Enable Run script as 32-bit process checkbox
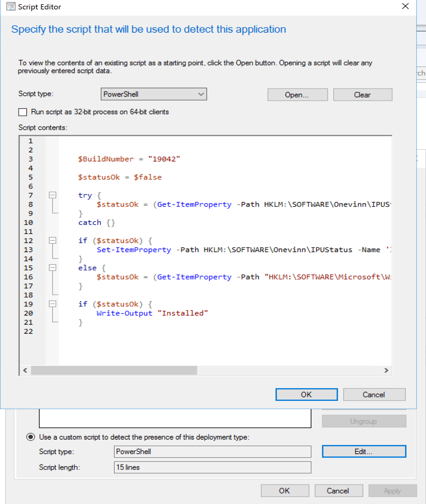 point(23,112)
